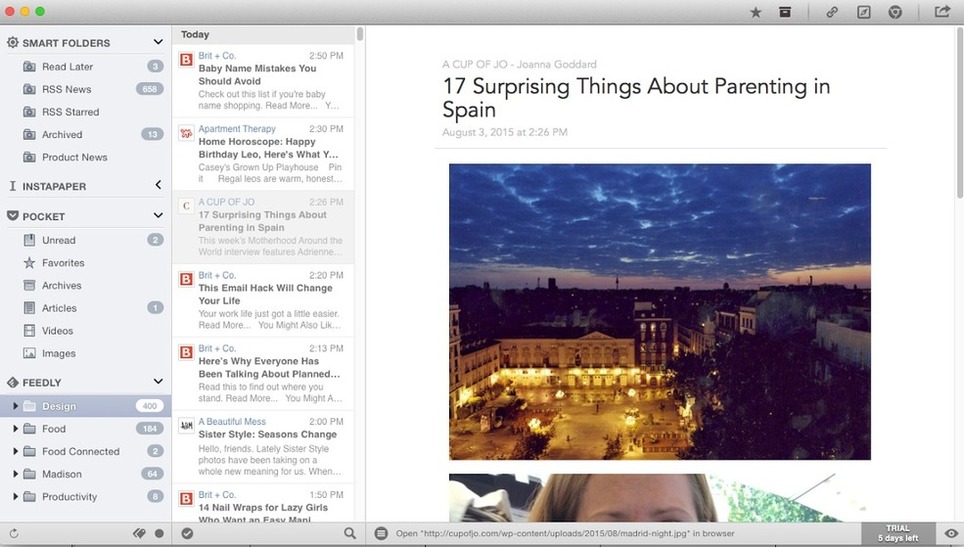Star the current article
Viewport: 964px width, 547px height.
(756, 12)
